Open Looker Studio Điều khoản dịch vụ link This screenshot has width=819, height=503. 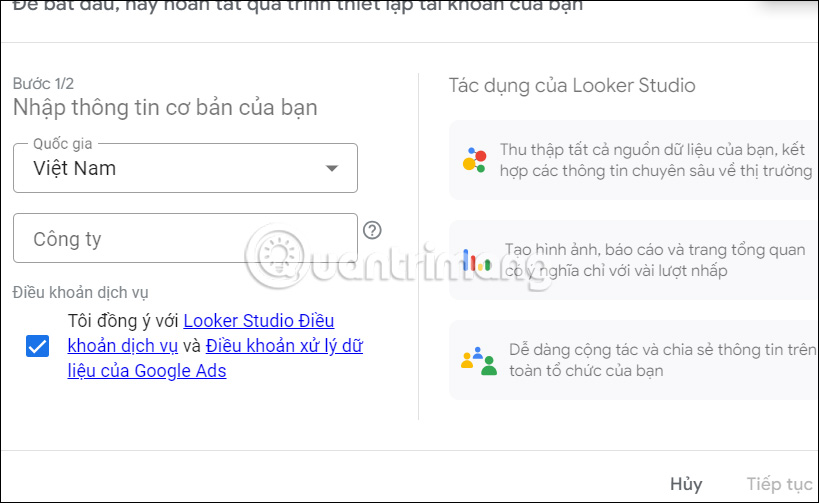(259, 321)
